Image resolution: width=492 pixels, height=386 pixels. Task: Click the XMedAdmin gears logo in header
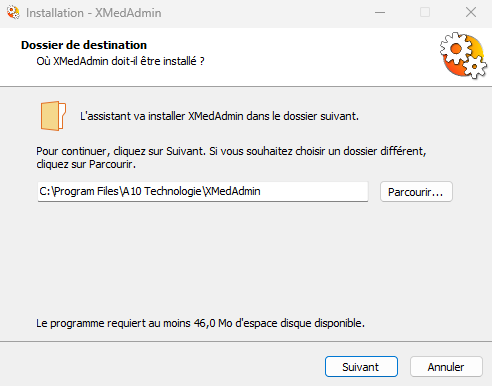coord(464,56)
